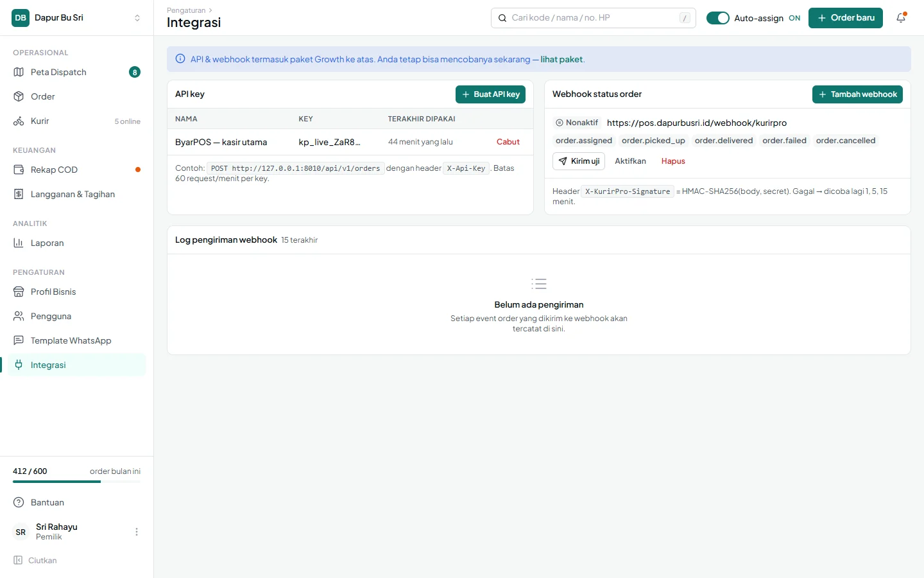Click the info icon in the banner

pyautogui.click(x=180, y=59)
